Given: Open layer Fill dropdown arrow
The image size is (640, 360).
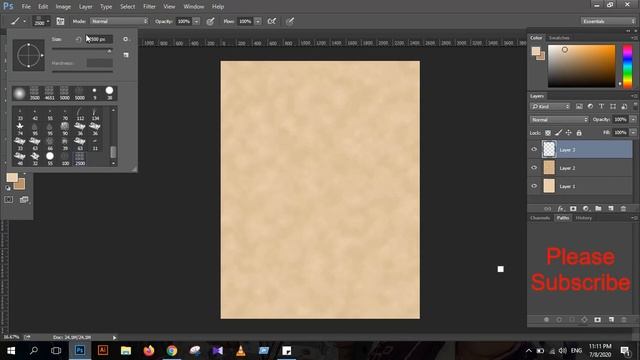Looking at the screenshot, I should tap(633, 133).
